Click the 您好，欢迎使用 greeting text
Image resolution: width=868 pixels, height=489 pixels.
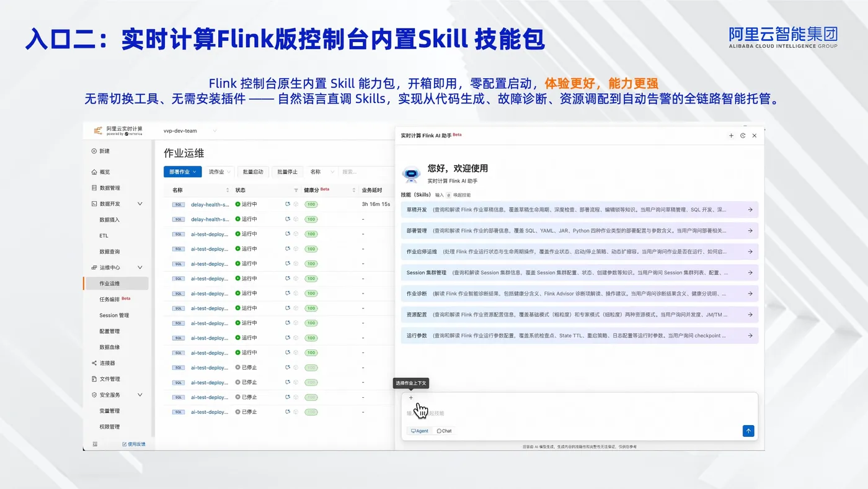point(458,168)
